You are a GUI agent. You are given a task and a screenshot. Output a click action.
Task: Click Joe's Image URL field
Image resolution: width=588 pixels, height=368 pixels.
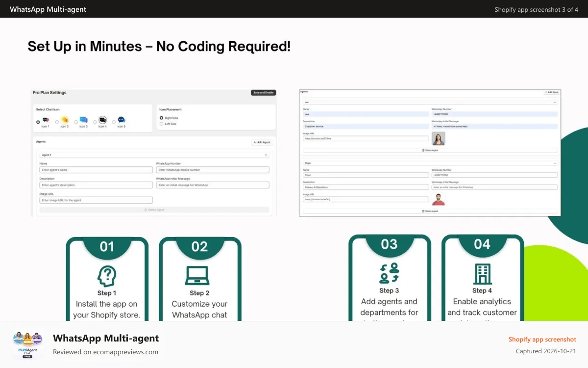point(366,138)
